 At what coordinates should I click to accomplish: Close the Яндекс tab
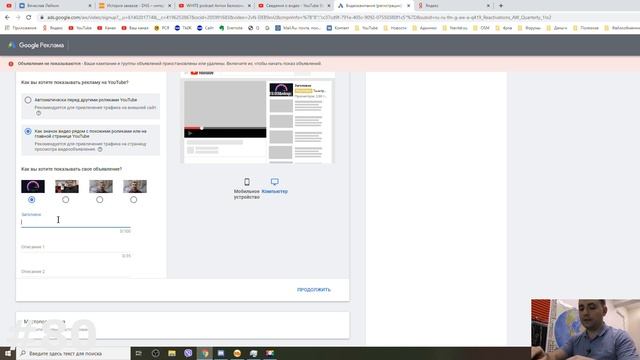488,6
